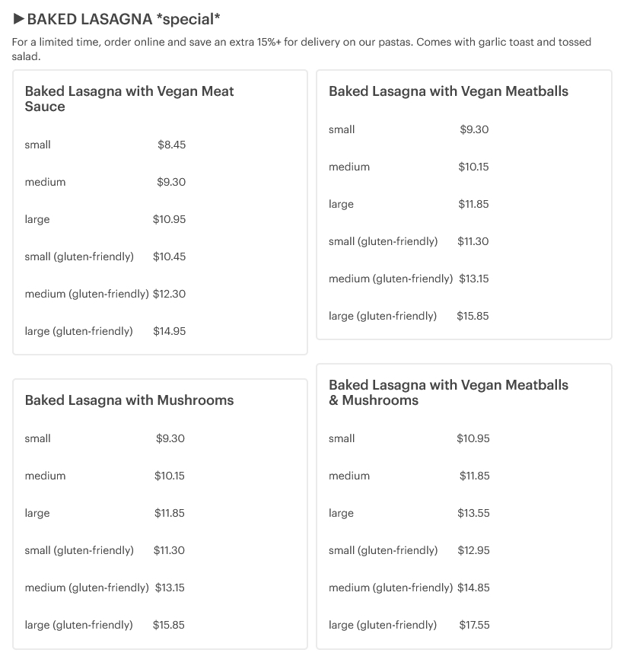Choose the $17.55 large gluten-friendly option
The height and width of the screenshot is (672, 627).
click(x=409, y=625)
